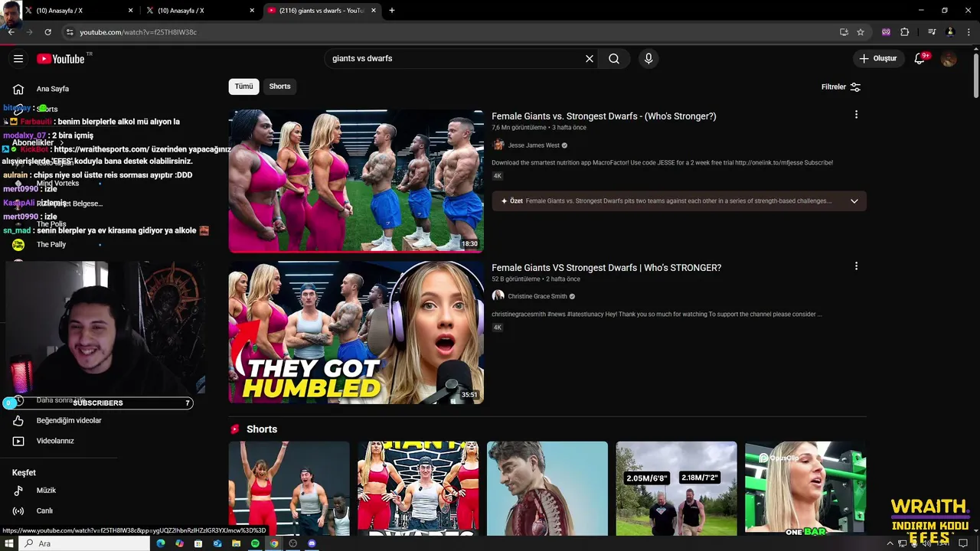Open Chrome media controls icon
This screenshot has height=551, width=980.
(x=932, y=32)
